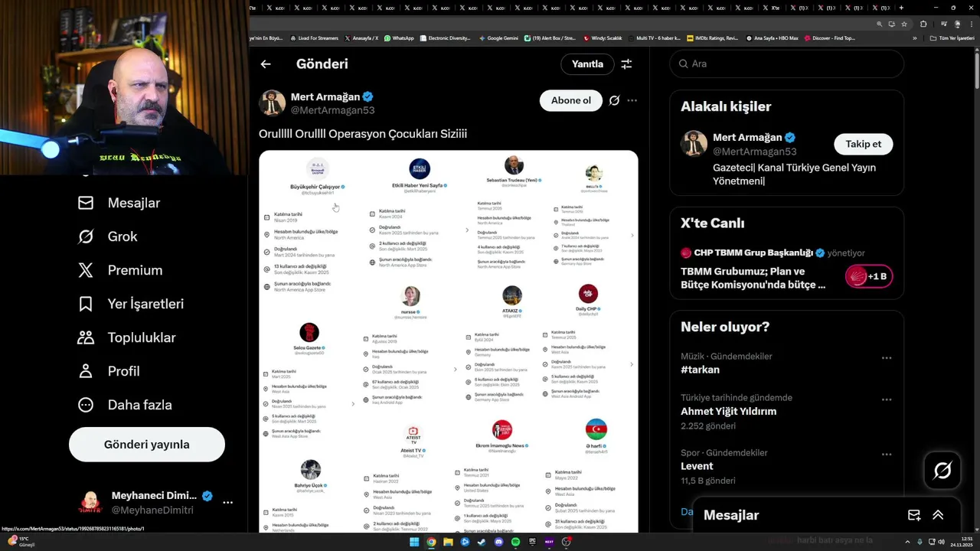
Task: Click the Grok explain icon next to Abone ol
Action: coord(614,100)
